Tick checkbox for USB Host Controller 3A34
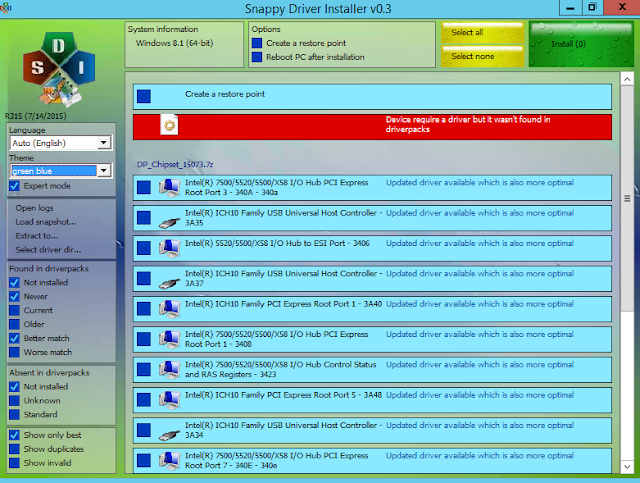Screen dimensions: 640x483 (144, 430)
